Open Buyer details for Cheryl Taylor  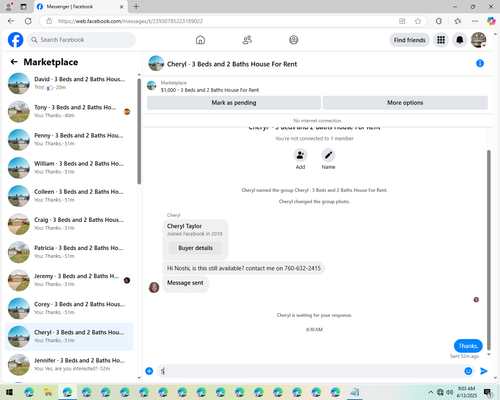tap(195, 248)
